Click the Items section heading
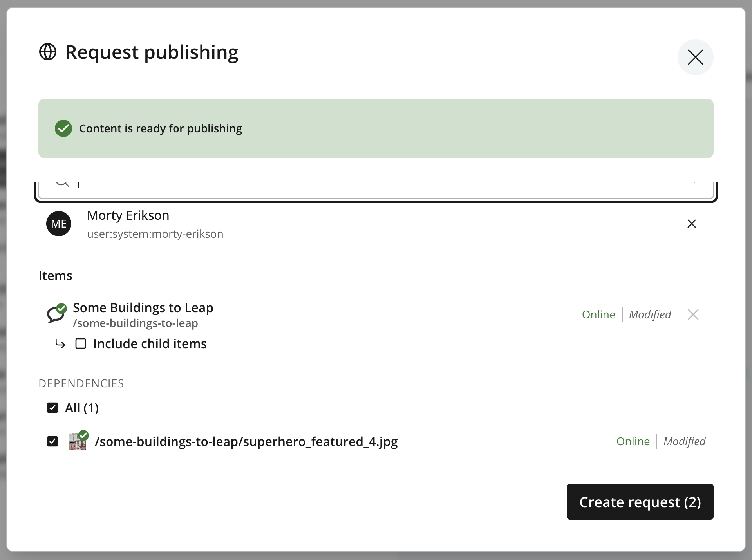 55,276
